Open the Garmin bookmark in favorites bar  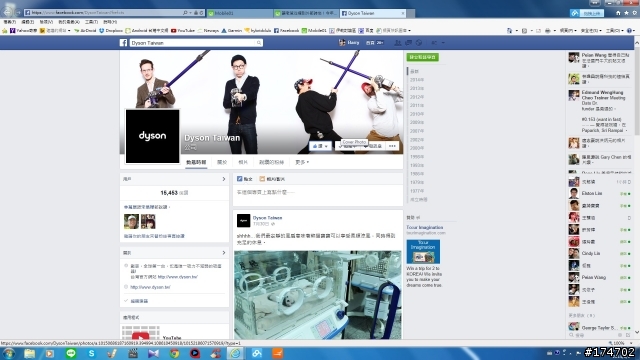pos(232,31)
